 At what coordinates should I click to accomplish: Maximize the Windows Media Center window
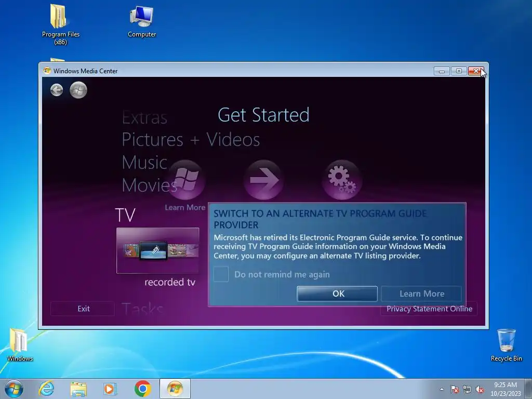point(459,71)
